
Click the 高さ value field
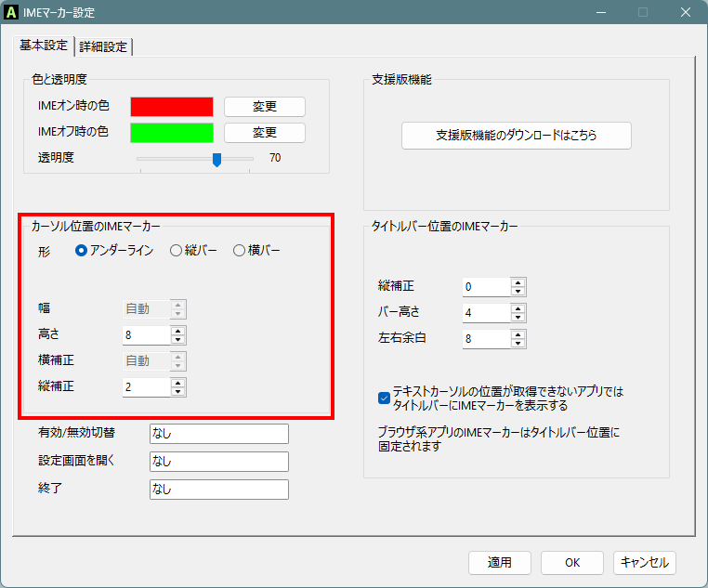point(146,334)
